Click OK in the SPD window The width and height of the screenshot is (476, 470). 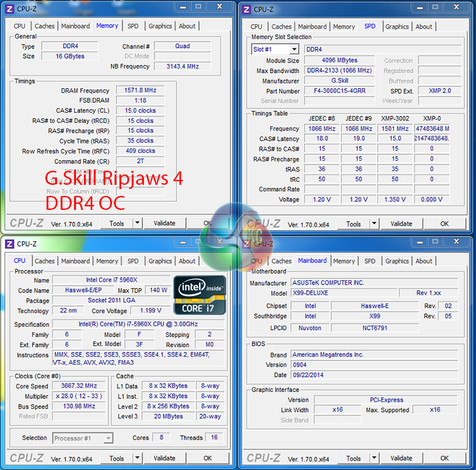pos(444,224)
